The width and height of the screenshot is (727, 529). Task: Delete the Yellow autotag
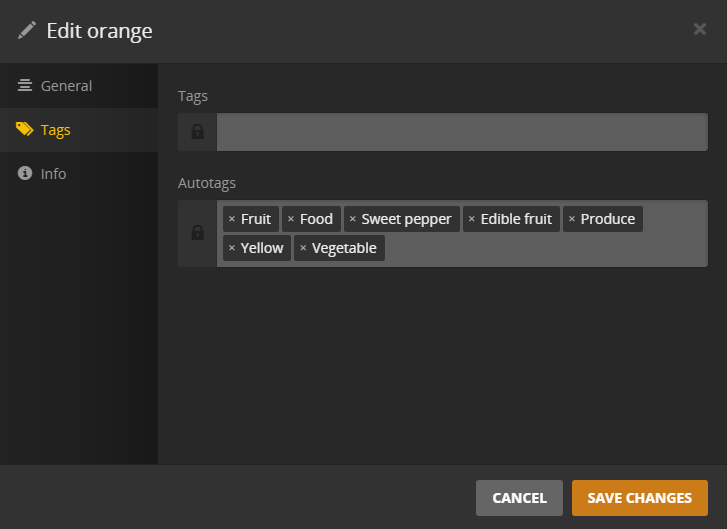tap(232, 248)
